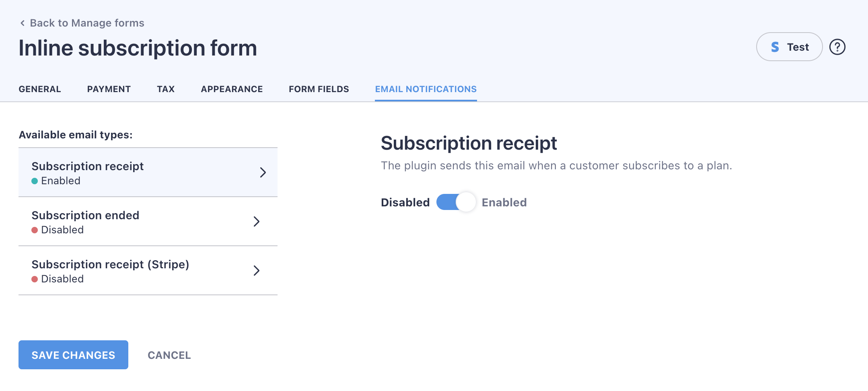868x391 pixels.
Task: Open the Tax tab
Action: coord(166,89)
